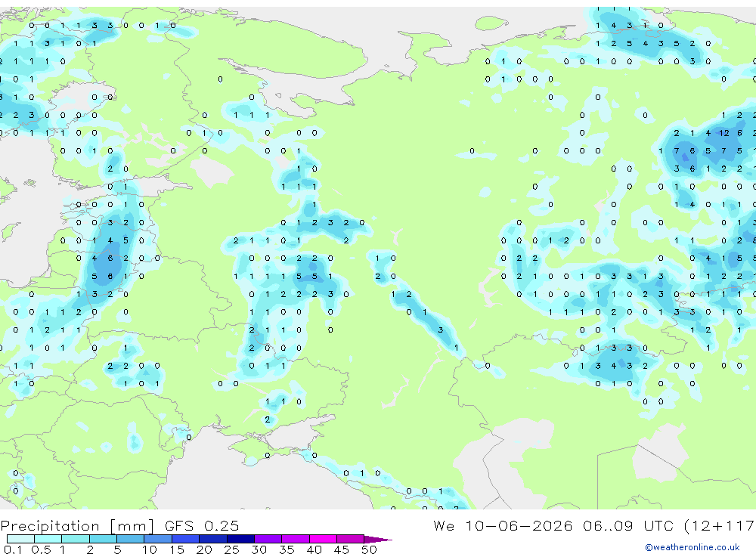Click the '(12+117' forecast run text
The height and width of the screenshot is (554, 756).
point(719,526)
